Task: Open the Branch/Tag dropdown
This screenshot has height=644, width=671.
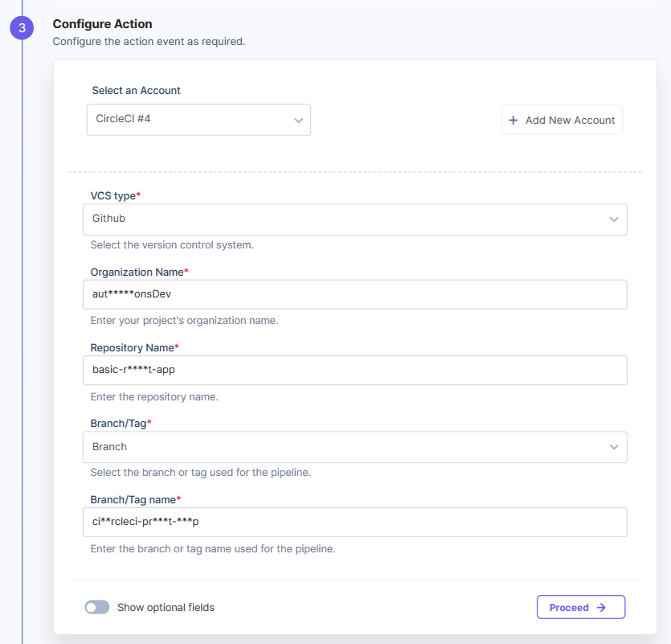Action: point(355,447)
